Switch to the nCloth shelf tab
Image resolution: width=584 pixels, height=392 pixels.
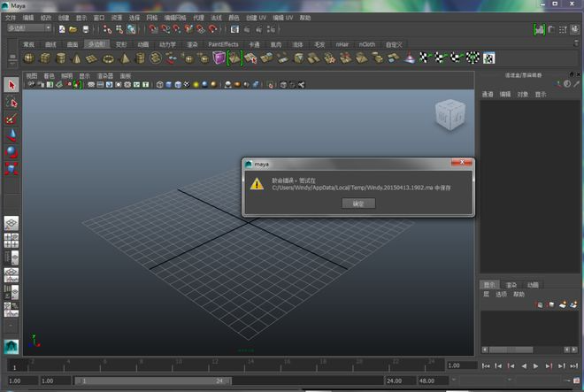click(367, 44)
